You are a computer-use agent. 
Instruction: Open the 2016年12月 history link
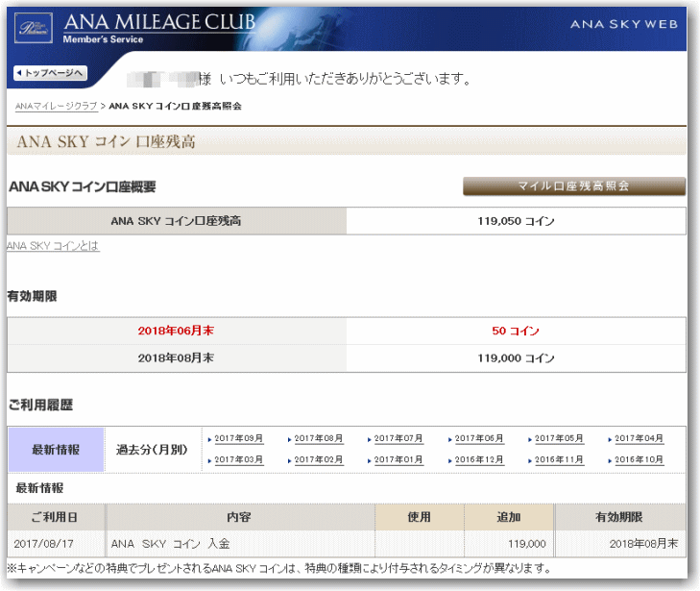pos(479,459)
